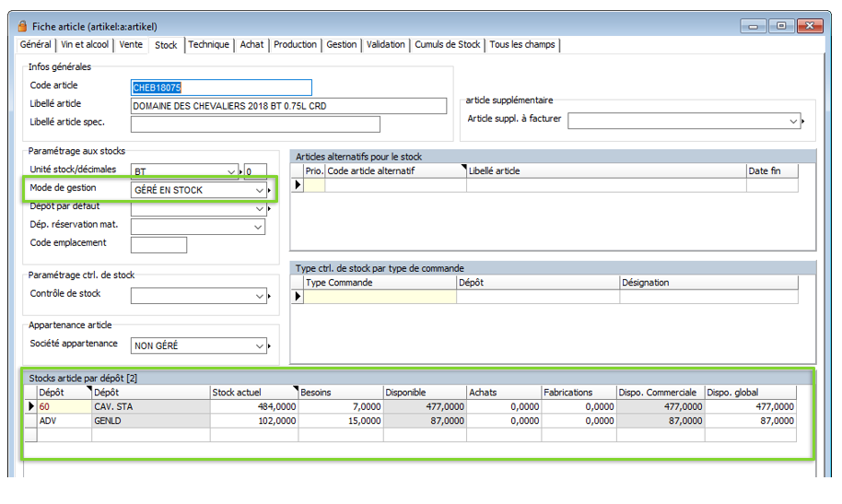Click the arrow beside Mode de gestion dropdown
Screen dimensions: 842x504
(270, 191)
